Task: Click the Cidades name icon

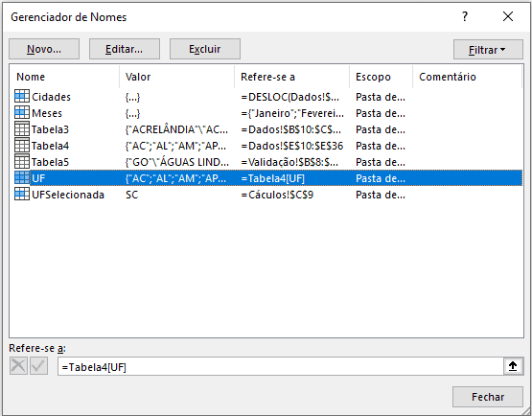Action: pos(22,97)
